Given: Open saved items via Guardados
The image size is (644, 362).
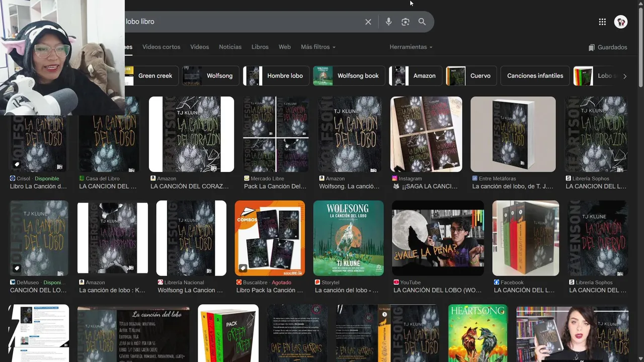Looking at the screenshot, I should (x=608, y=47).
